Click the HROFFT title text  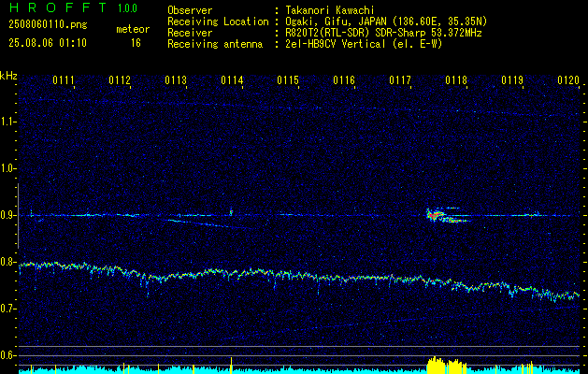pyautogui.click(x=58, y=7)
